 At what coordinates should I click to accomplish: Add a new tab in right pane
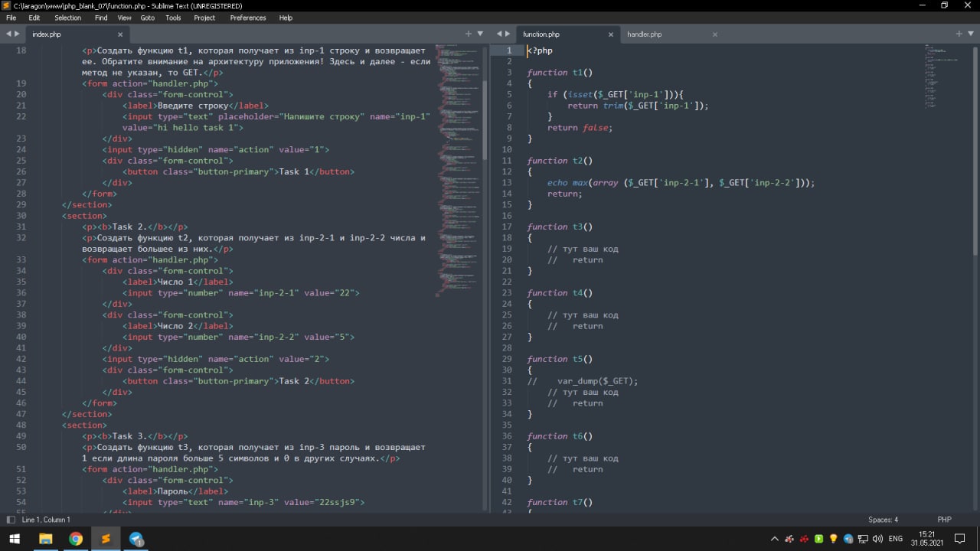tap(959, 34)
